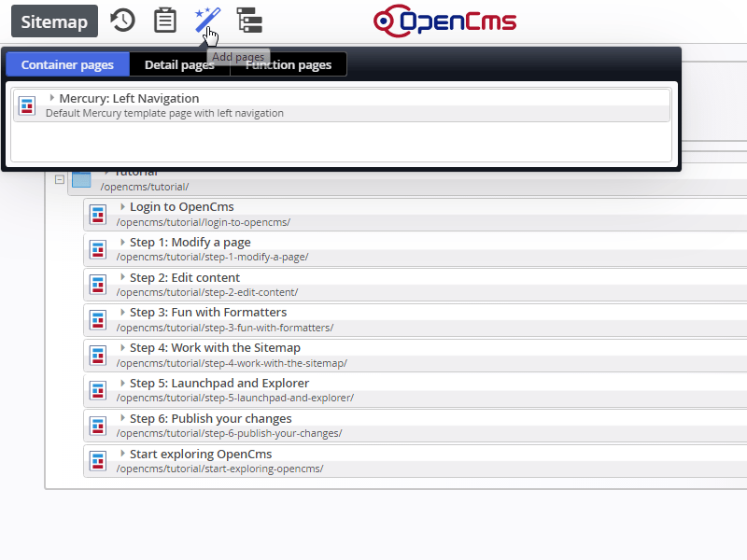Expand the Step 5: Launchpad and Explorer entry
747x560 pixels.
click(x=121, y=383)
